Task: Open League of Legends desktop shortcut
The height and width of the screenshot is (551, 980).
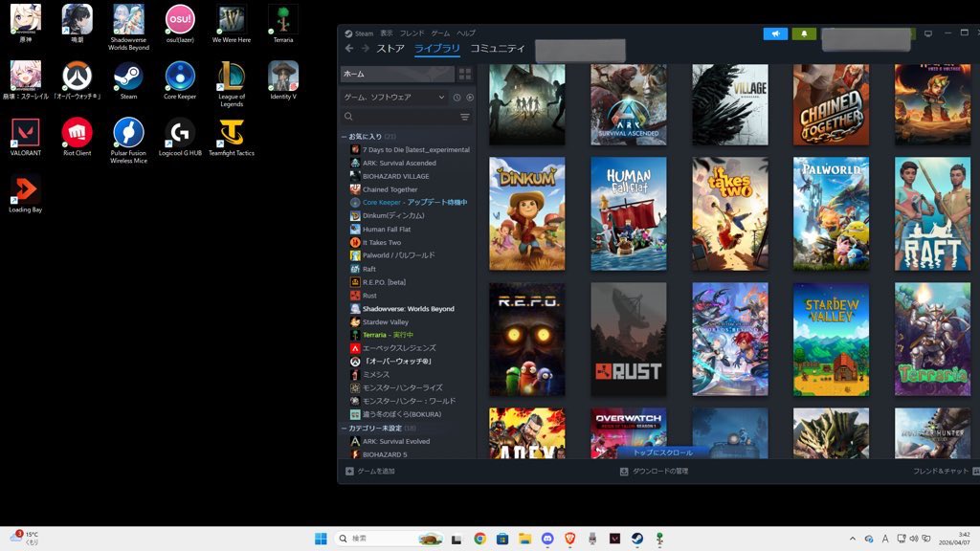Action: pos(232,84)
